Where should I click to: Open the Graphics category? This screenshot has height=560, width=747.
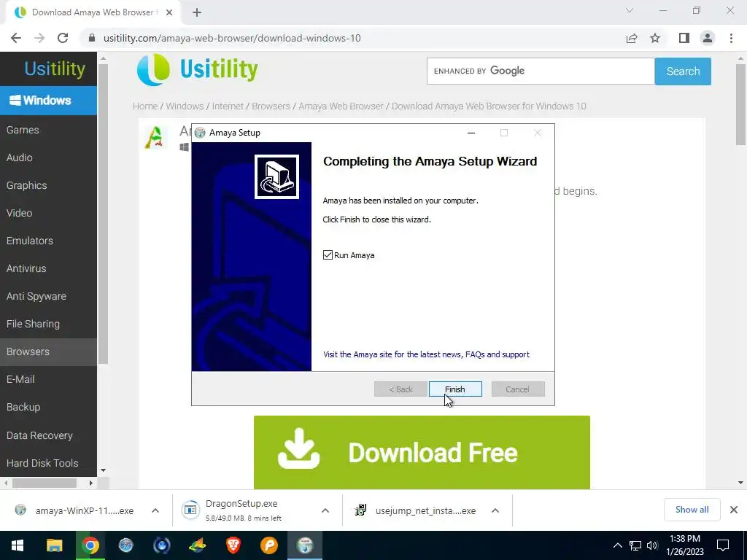click(x=27, y=185)
